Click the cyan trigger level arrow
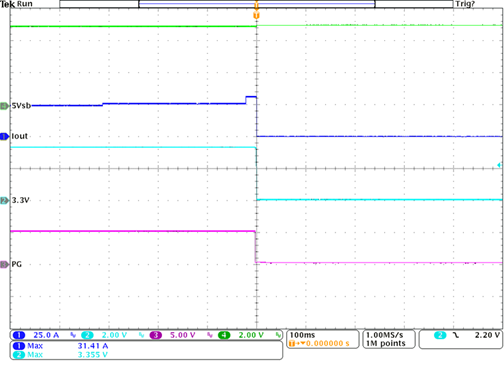The image size is (504, 378). 499,165
